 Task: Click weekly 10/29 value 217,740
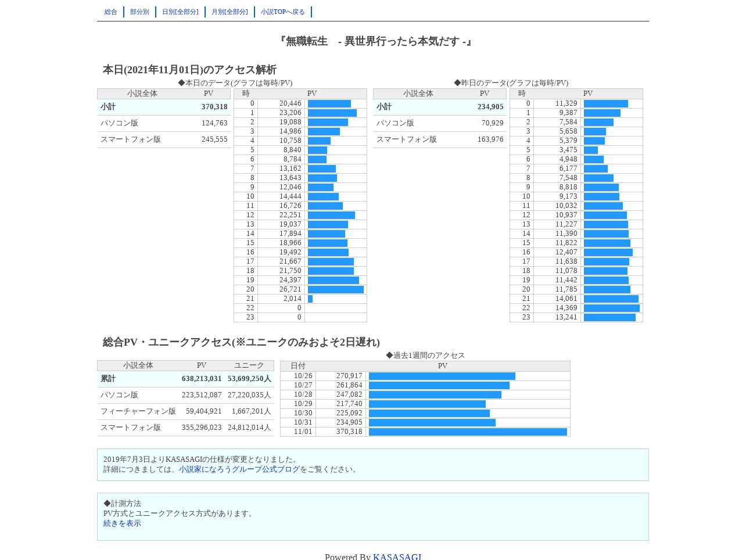[x=349, y=404]
